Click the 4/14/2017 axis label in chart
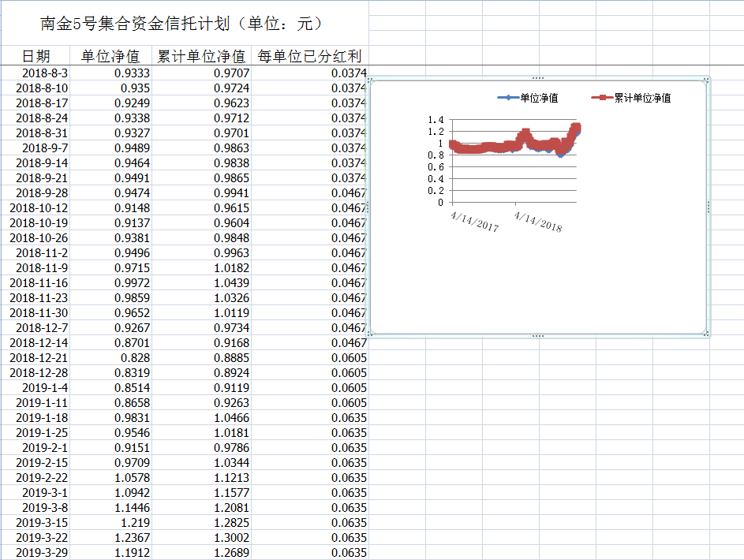 474,222
